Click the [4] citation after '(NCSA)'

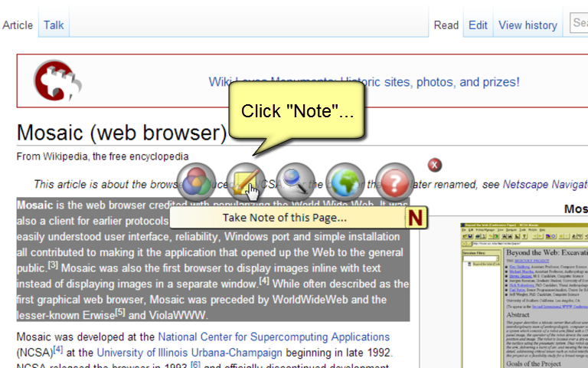57,350
